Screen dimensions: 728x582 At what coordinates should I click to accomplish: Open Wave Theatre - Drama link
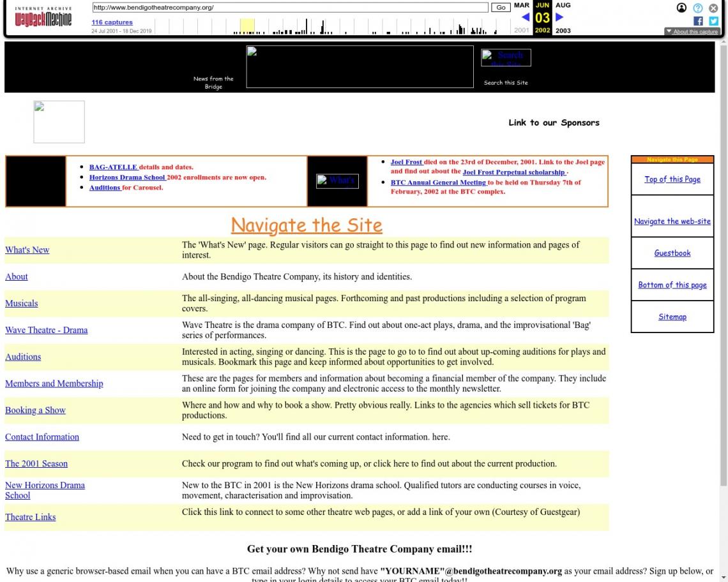[47, 330]
